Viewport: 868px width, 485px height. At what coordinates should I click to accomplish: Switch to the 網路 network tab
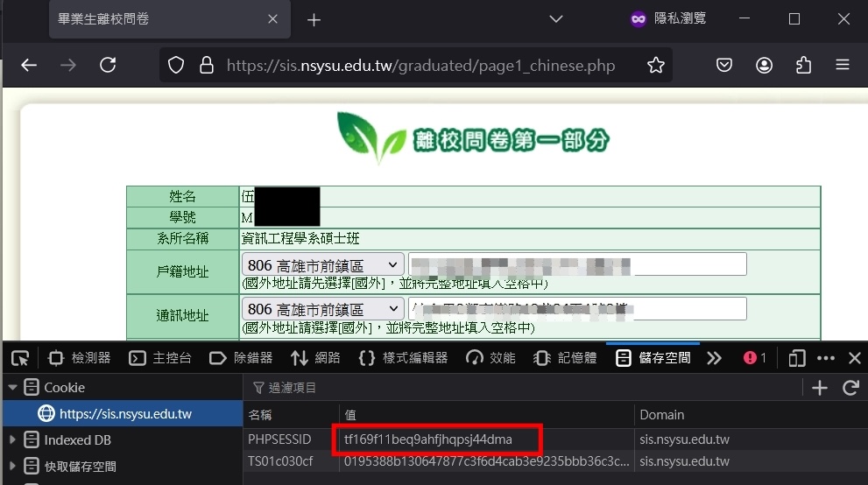click(315, 358)
